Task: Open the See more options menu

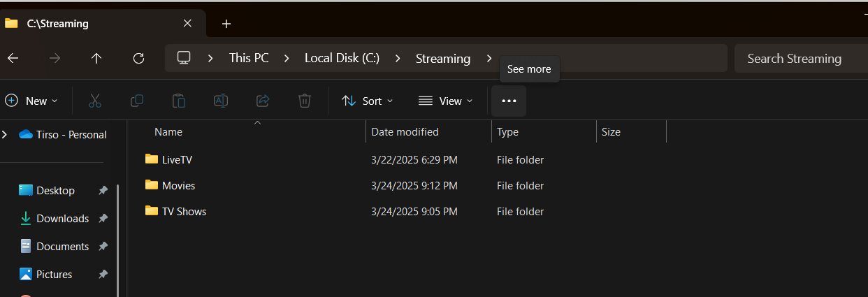Action: pos(509,101)
